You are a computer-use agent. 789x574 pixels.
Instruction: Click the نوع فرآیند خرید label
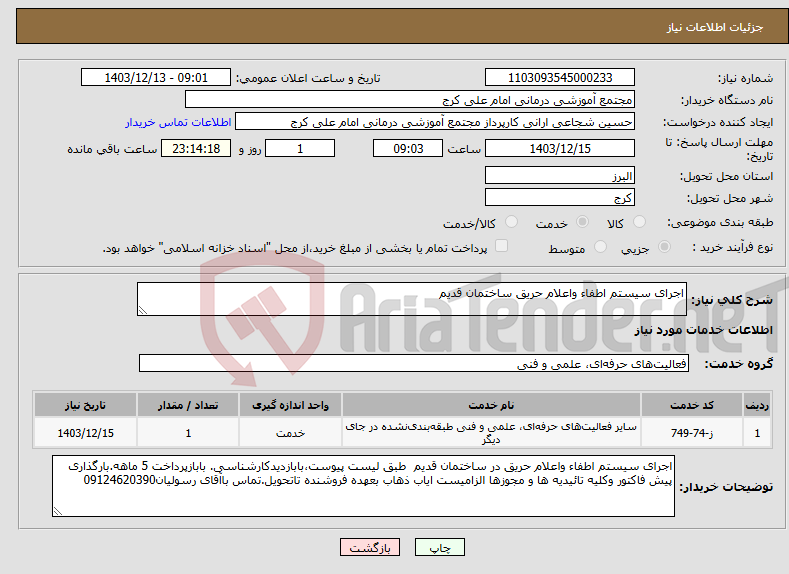[733, 247]
